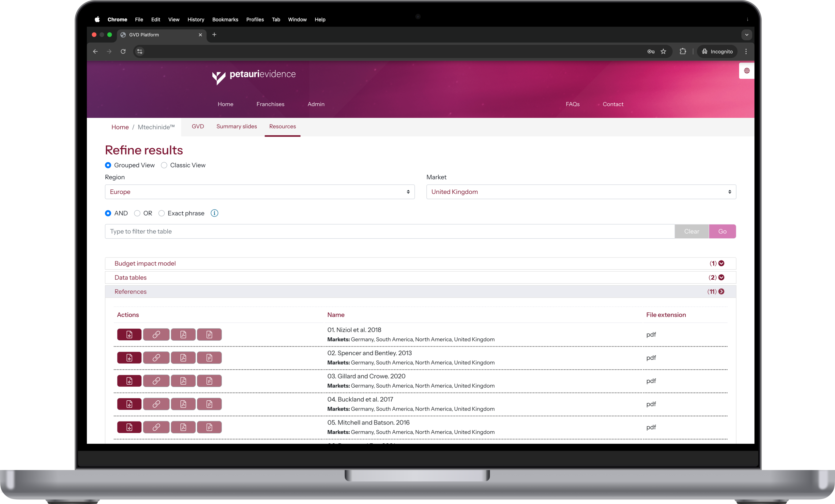Click the search info icon beside Exact phrase

click(x=214, y=213)
